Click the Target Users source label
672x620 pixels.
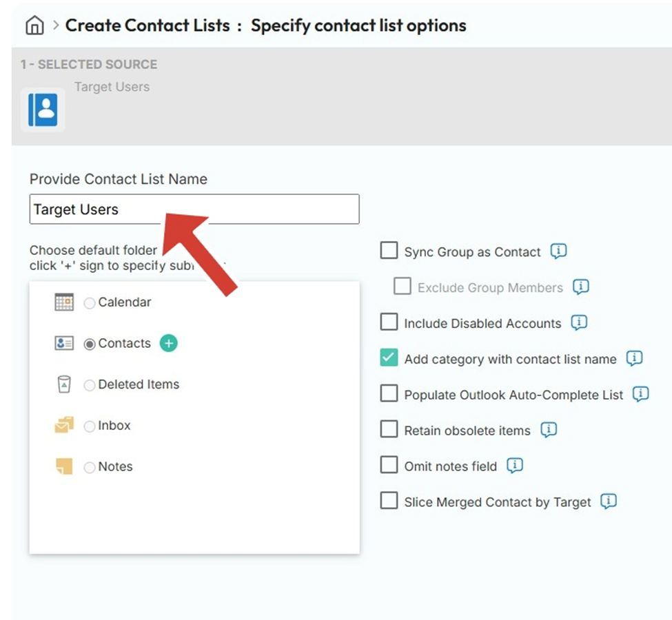(x=112, y=87)
